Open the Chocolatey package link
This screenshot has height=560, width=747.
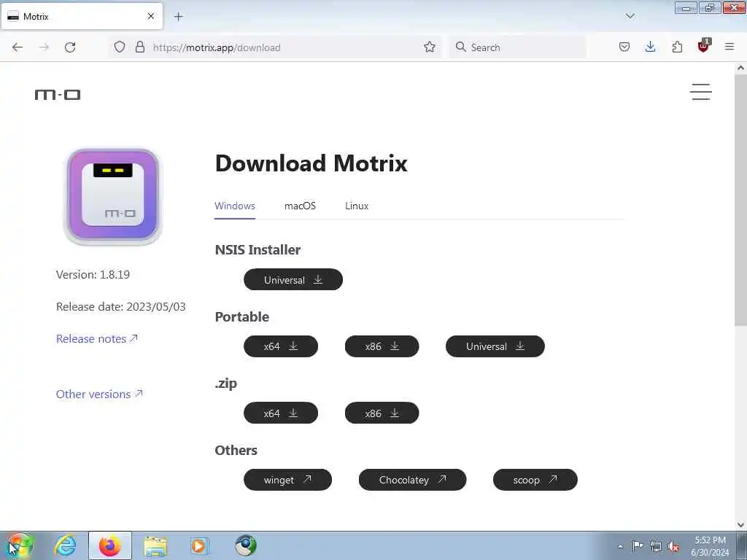pos(413,480)
